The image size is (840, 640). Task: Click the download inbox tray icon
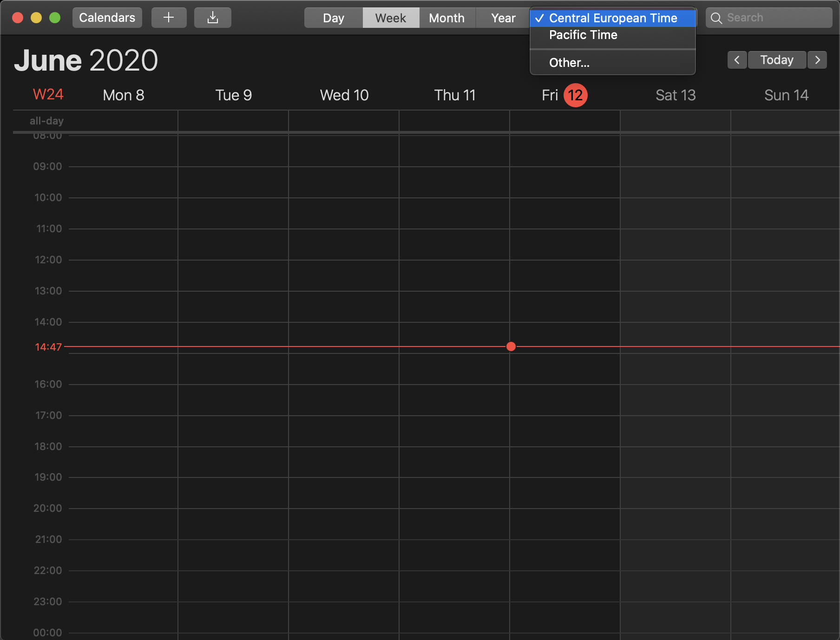point(212,18)
